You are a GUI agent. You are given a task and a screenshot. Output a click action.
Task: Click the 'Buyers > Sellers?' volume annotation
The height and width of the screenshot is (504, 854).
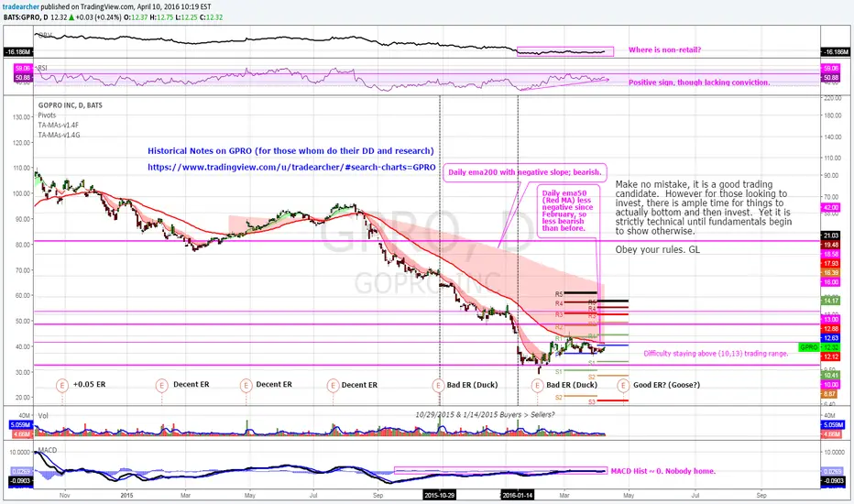487,414
